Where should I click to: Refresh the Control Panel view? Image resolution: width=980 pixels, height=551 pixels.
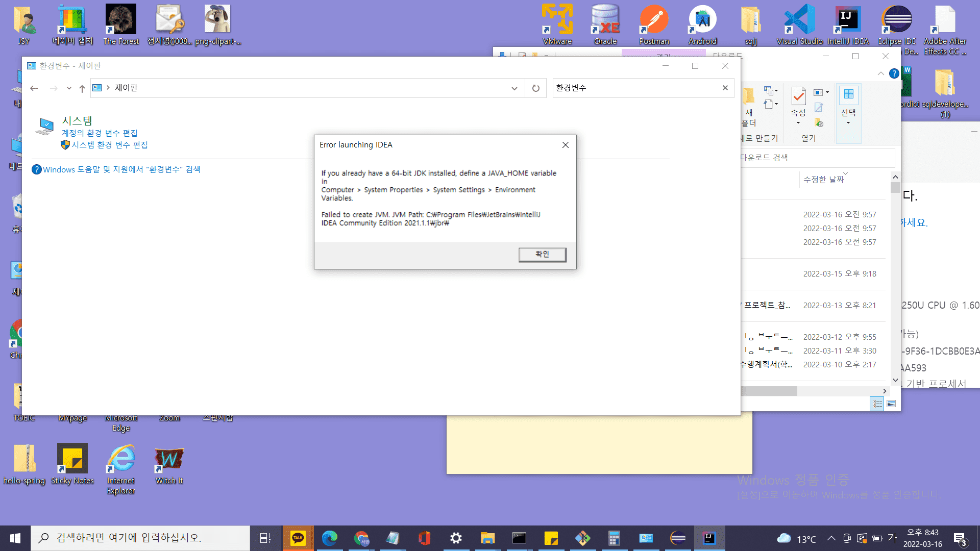tap(535, 88)
